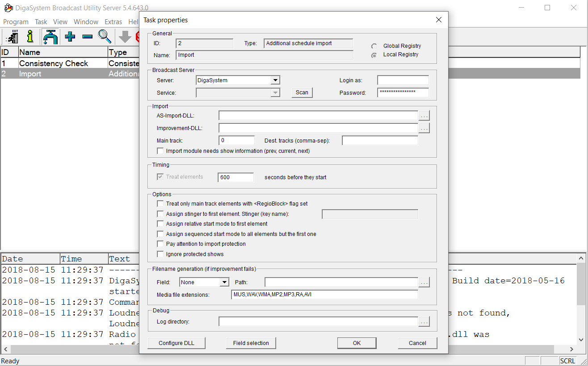Browse for Log directory
Screen dimensions: 588x366
[x=424, y=322]
